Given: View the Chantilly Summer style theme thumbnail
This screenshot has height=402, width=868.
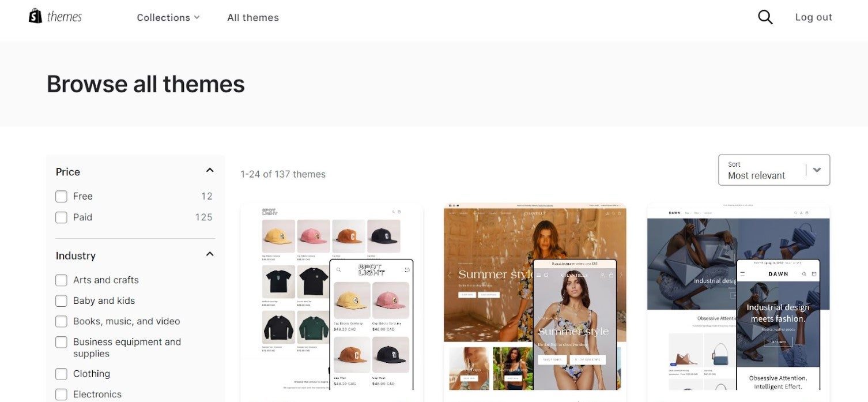Looking at the screenshot, I should tap(535, 302).
